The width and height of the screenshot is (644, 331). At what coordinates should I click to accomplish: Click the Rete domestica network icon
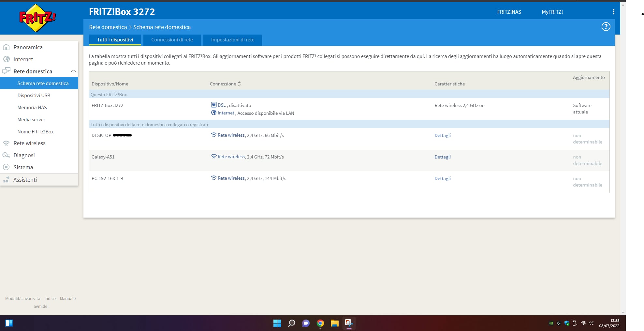point(6,71)
